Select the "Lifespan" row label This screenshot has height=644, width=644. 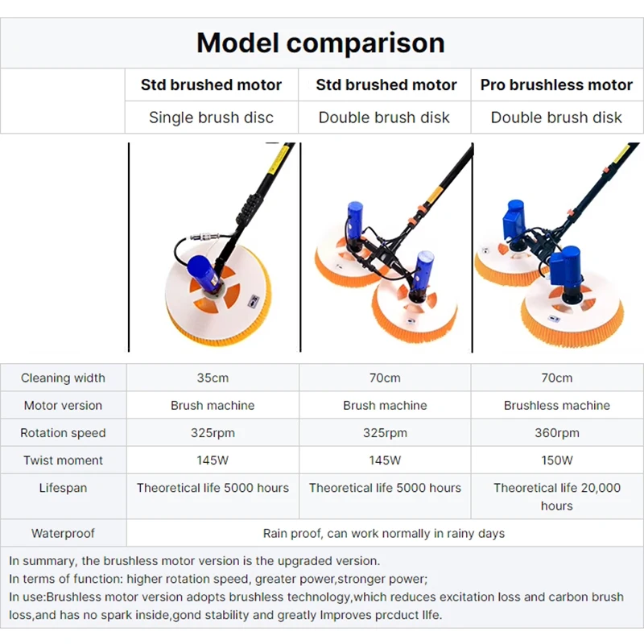(63, 488)
